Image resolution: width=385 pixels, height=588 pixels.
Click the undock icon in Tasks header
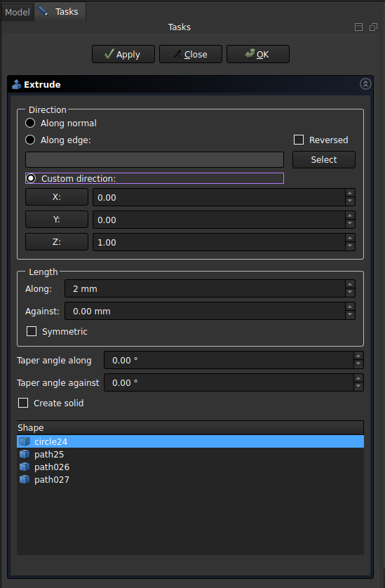tap(373, 27)
